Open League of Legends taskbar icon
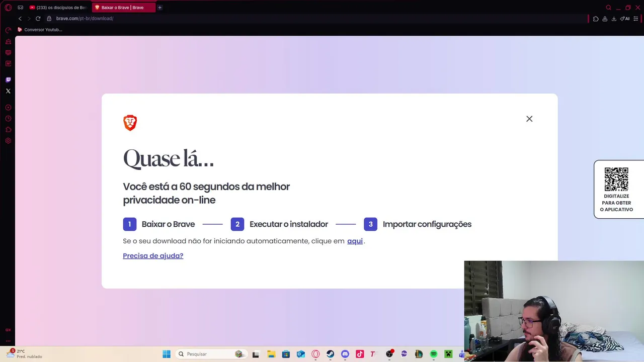This screenshot has width=644, height=362. click(x=419, y=354)
